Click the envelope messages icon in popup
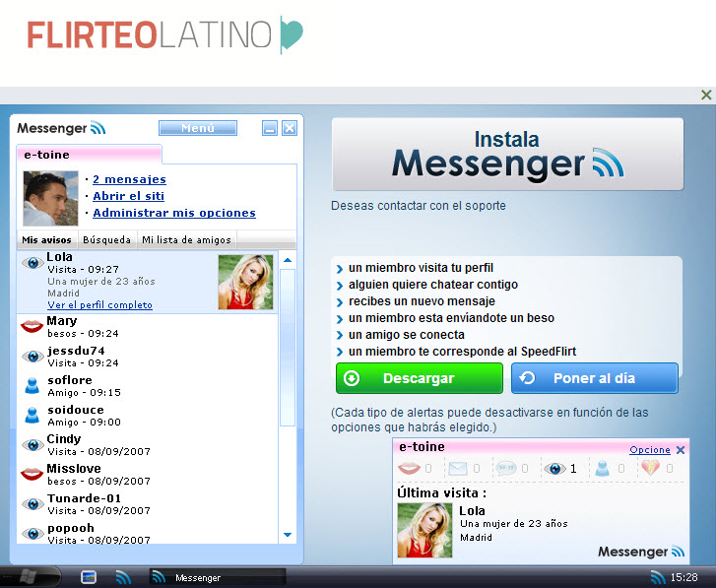716x588 pixels. 458,469
